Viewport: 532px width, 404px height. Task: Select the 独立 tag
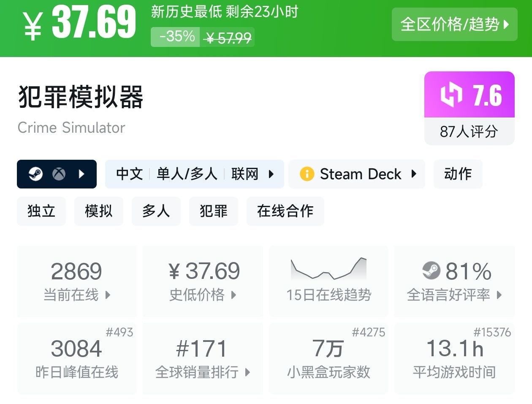pos(41,211)
